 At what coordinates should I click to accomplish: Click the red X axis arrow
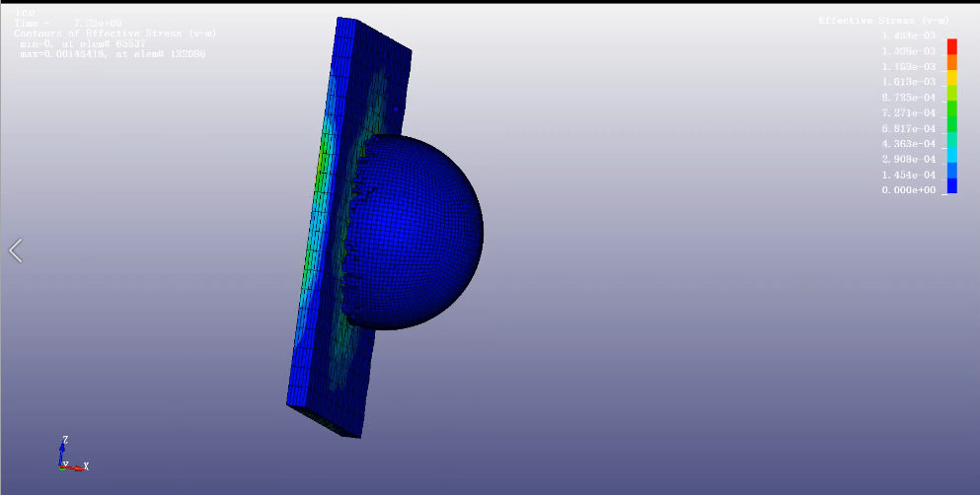79,465
